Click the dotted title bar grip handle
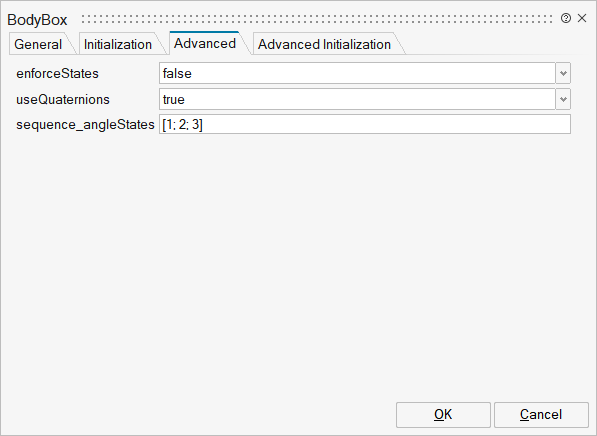The image size is (597, 436). (x=317, y=19)
